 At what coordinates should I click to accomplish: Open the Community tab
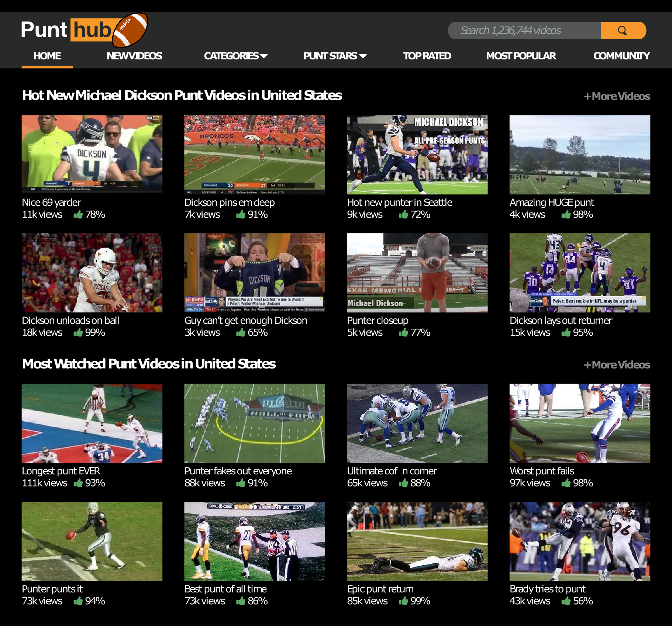click(x=621, y=56)
